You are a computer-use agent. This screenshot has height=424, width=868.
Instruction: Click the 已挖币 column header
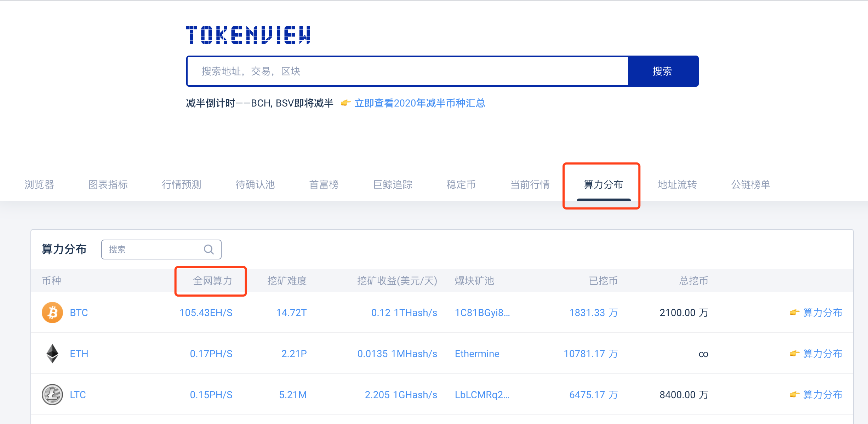[x=603, y=281]
